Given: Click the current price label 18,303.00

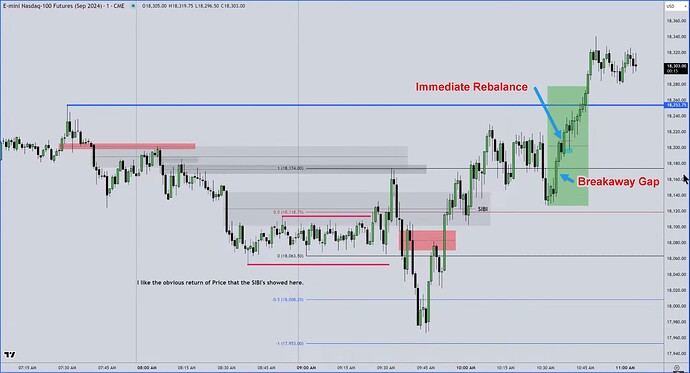Looking at the screenshot, I should pos(675,68).
